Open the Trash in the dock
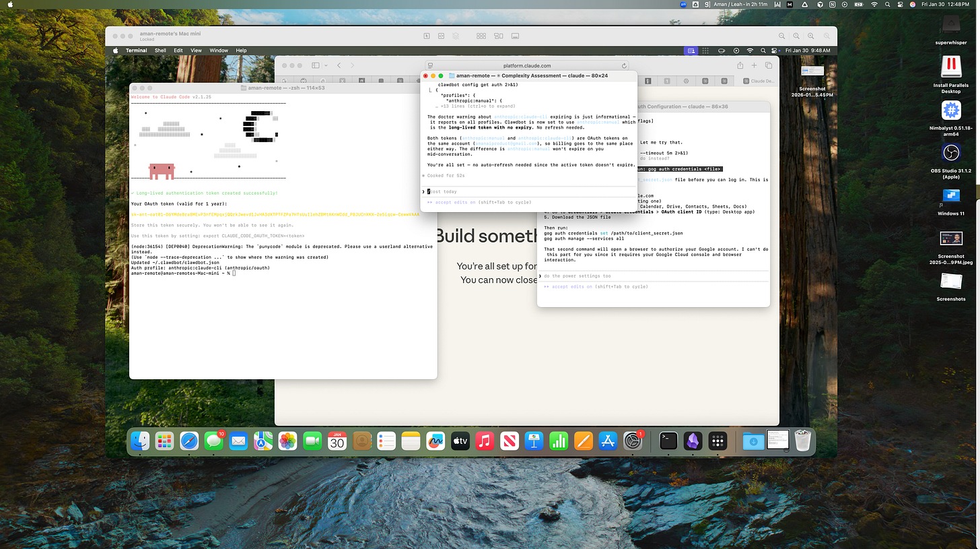980x549 pixels. [803, 441]
